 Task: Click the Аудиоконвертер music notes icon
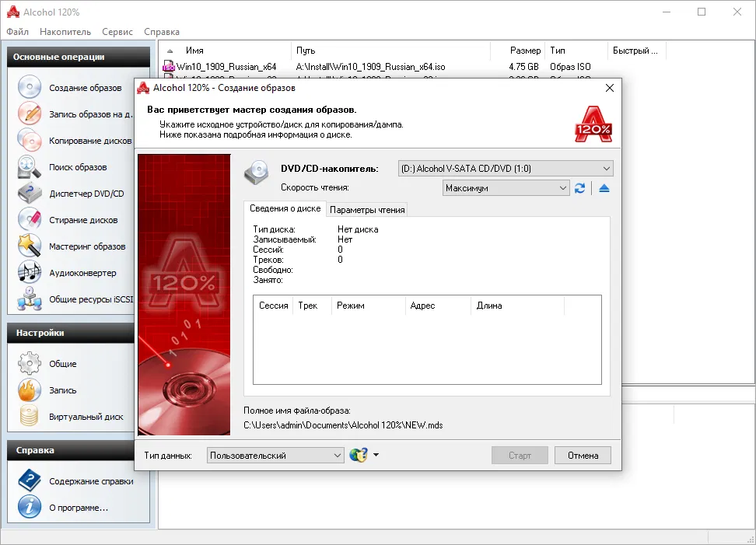[30, 272]
